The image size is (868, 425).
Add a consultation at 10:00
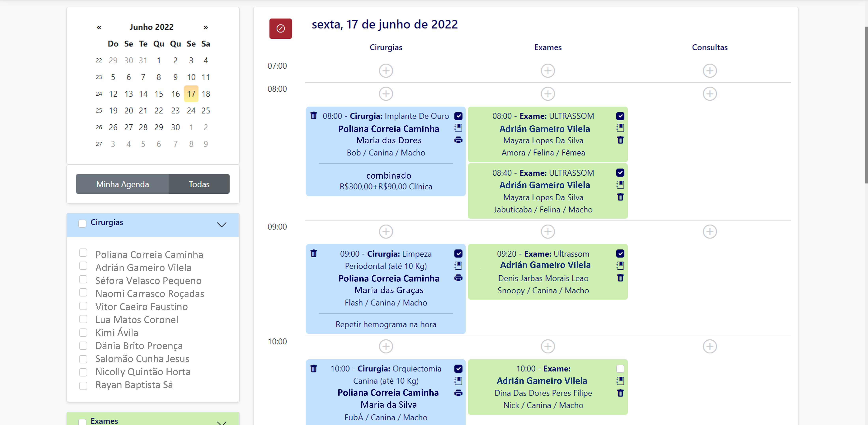[x=710, y=346]
